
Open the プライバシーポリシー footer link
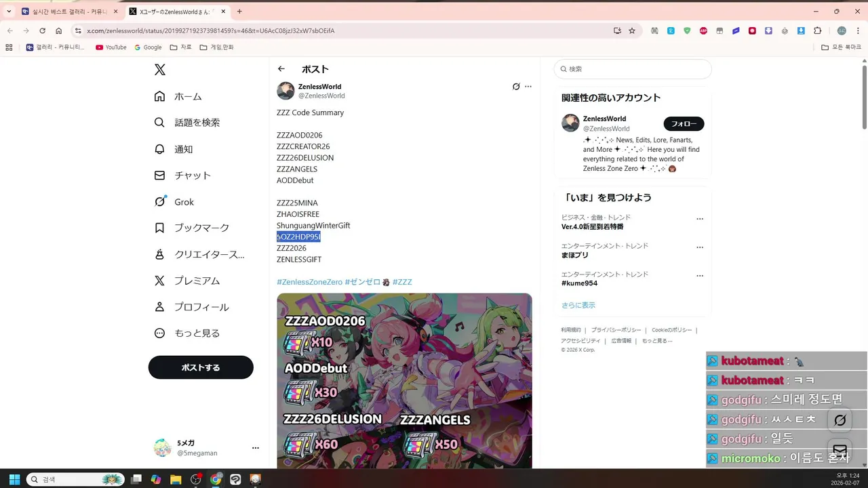click(616, 330)
